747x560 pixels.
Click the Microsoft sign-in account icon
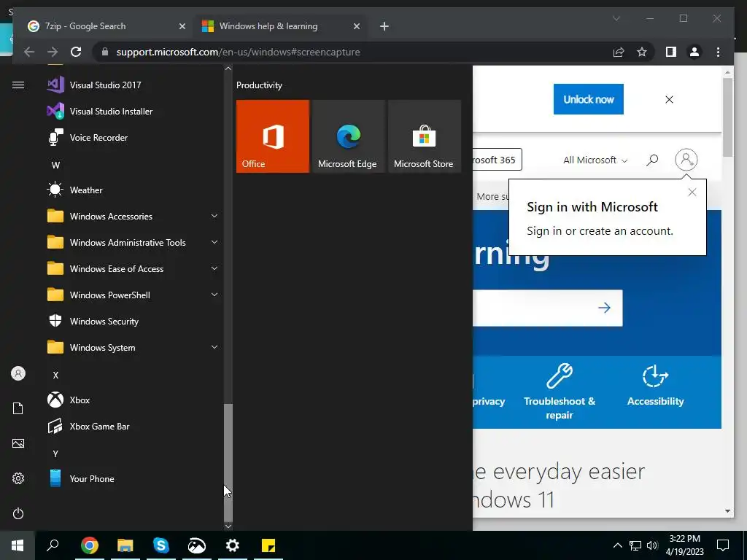click(686, 160)
